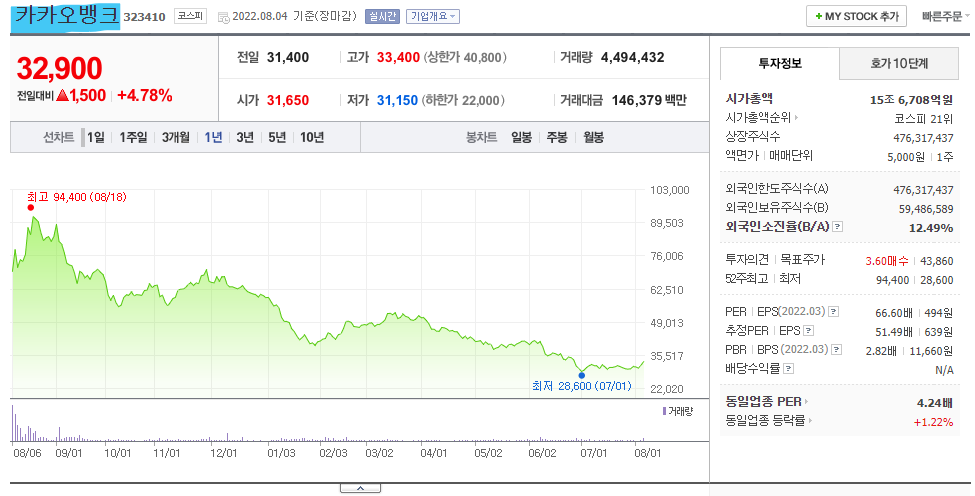The image size is (975, 496).
Task: Click the current price 32,900
Action: click(59, 68)
